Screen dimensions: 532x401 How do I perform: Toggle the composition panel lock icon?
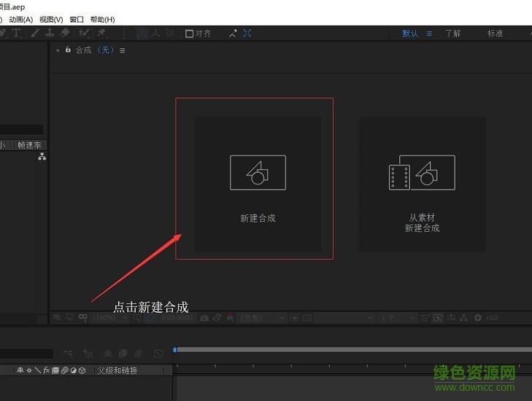tap(68, 50)
